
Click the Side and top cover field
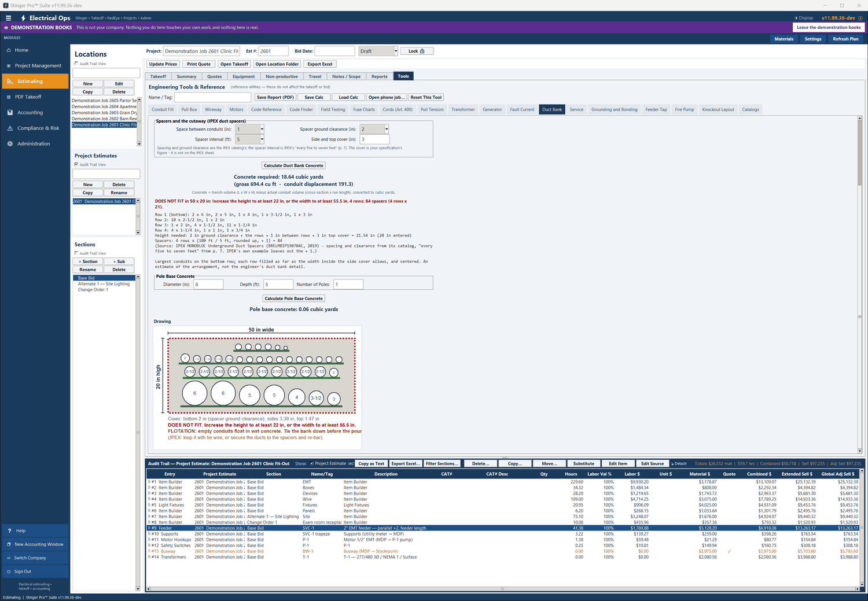[x=374, y=139]
